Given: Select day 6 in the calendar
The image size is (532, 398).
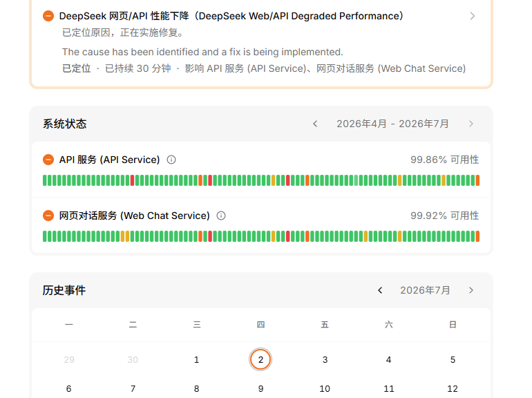Looking at the screenshot, I should click(x=69, y=388).
